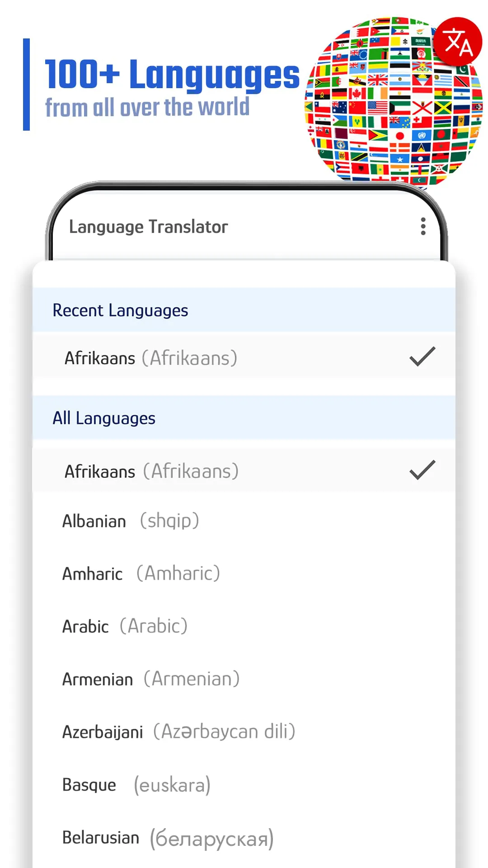Choose Arabic from the language list

pyautogui.click(x=124, y=626)
